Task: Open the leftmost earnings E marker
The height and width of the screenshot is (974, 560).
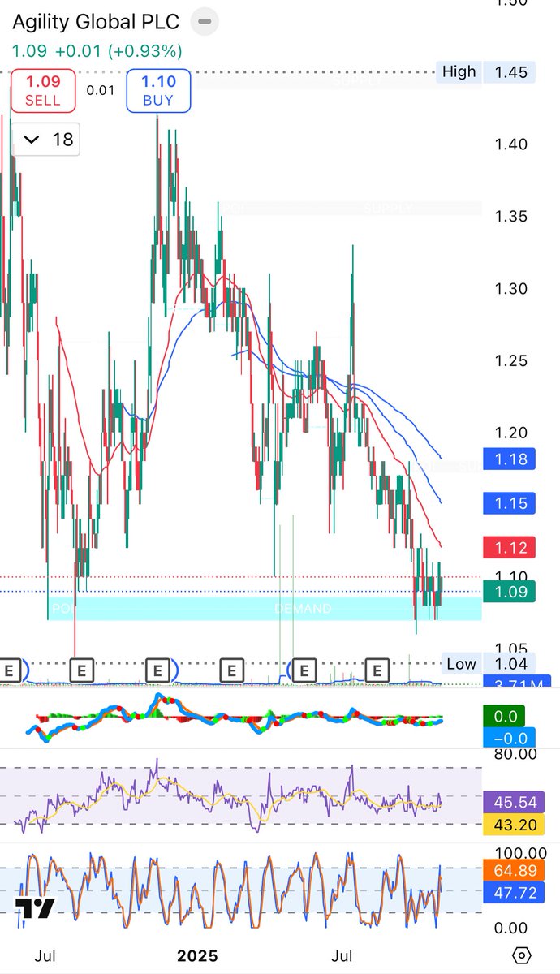Action: [11, 670]
